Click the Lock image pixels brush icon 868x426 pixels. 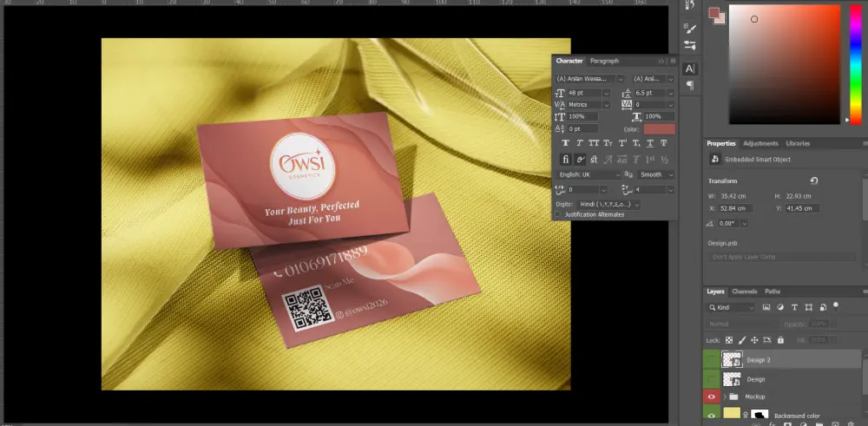coord(742,340)
